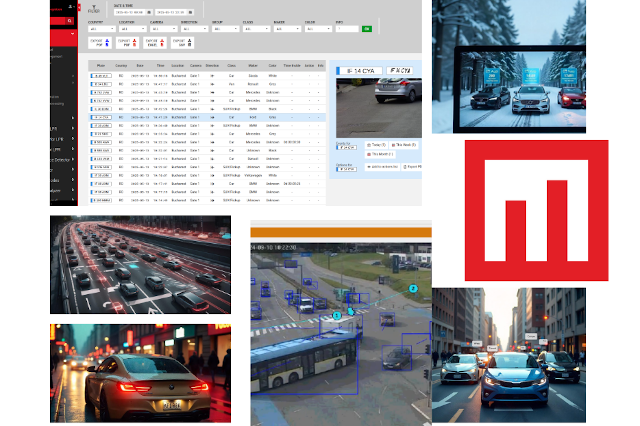
Task: Sort table by the Date column header
Action: (140, 66)
